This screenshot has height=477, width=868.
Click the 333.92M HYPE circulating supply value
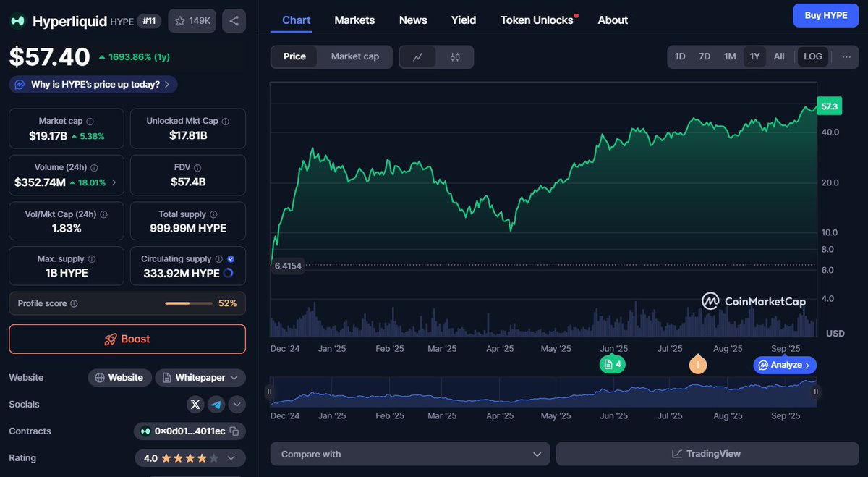[181, 274]
